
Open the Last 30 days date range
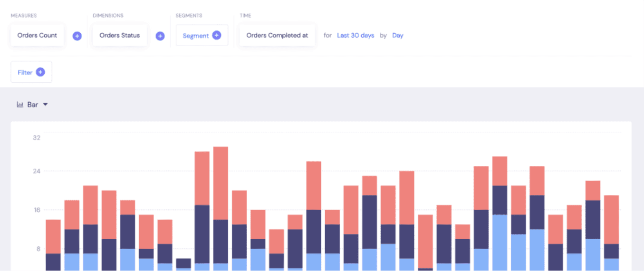coord(356,35)
